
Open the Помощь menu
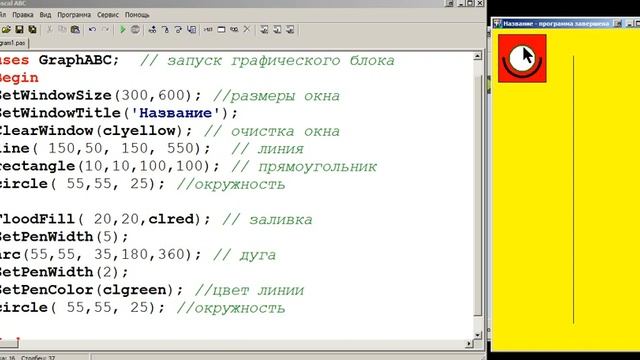(x=137, y=15)
